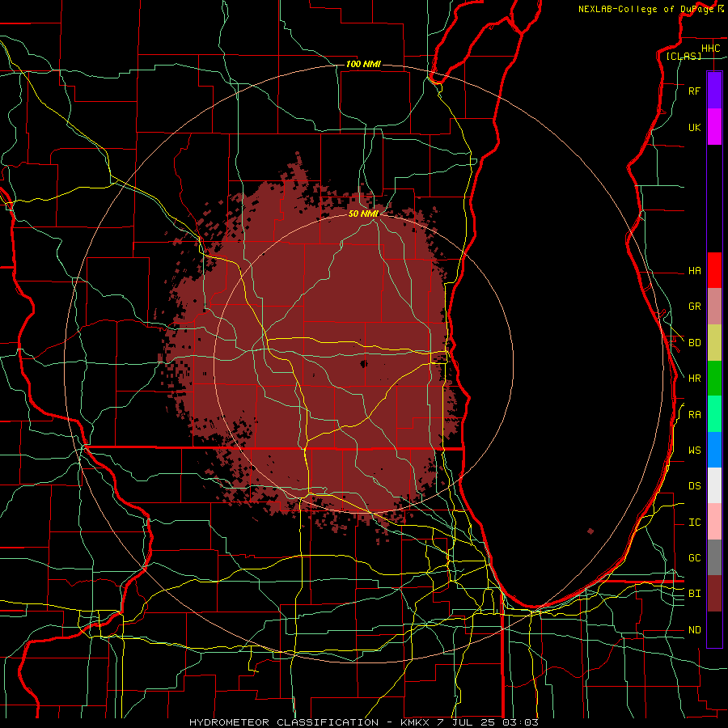This screenshot has height=728, width=728.
Task: Click the ND black legend swatch
Action: (714, 629)
